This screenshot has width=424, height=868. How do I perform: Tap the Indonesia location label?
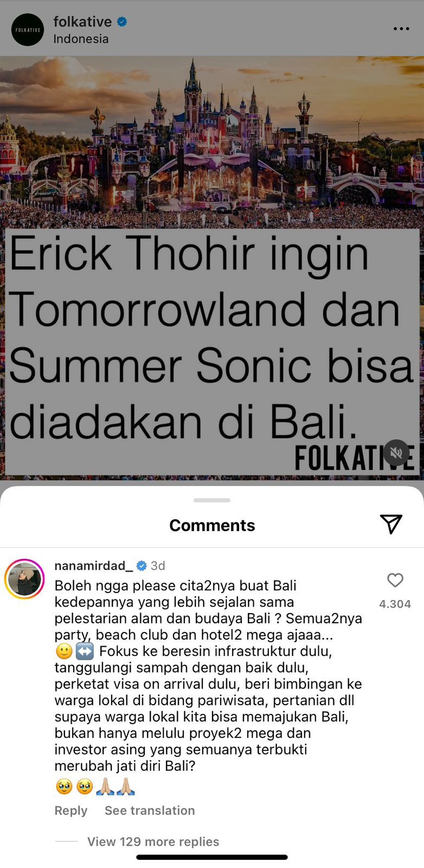point(81,39)
